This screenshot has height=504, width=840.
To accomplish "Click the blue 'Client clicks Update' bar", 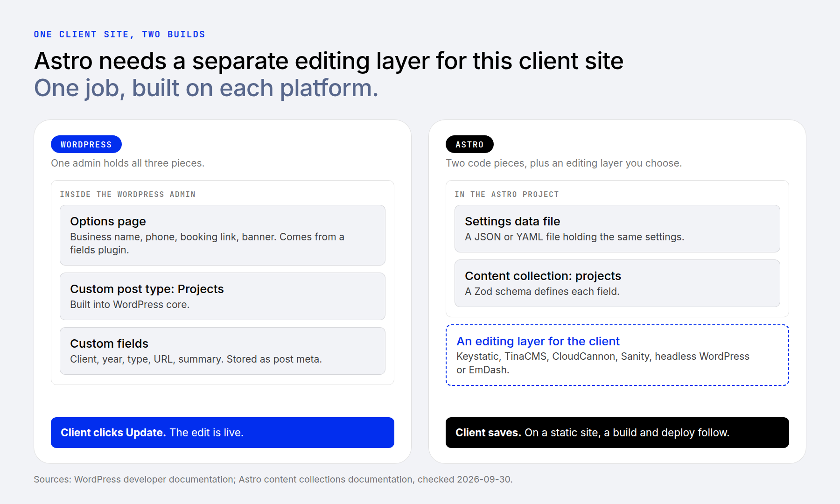I will 223,433.
